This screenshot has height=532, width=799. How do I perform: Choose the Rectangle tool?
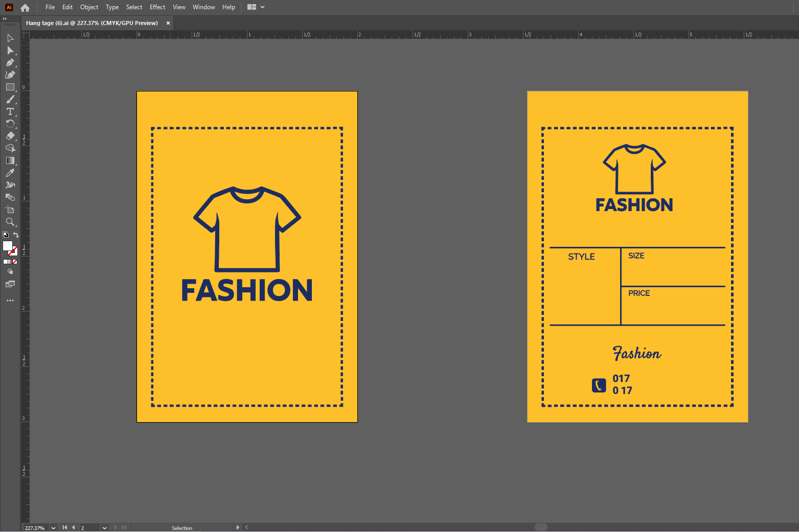coord(10,87)
